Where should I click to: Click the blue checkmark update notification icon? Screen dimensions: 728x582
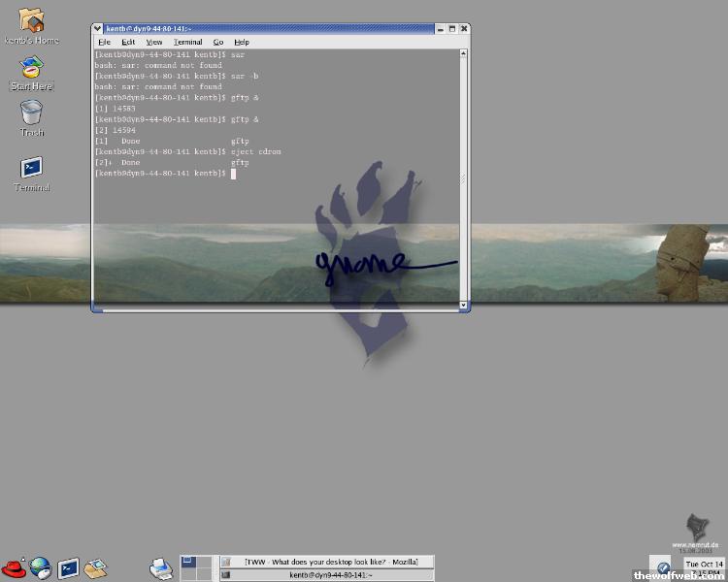[663, 568]
